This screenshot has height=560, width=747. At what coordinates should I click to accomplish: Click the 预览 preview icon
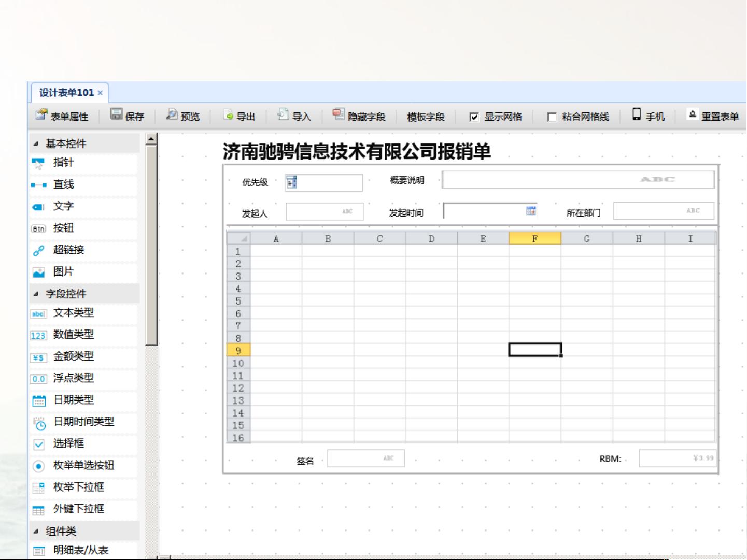(172, 114)
